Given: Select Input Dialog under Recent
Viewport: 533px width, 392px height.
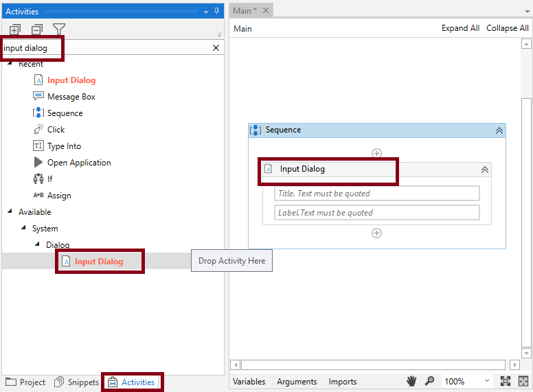Looking at the screenshot, I should [71, 80].
